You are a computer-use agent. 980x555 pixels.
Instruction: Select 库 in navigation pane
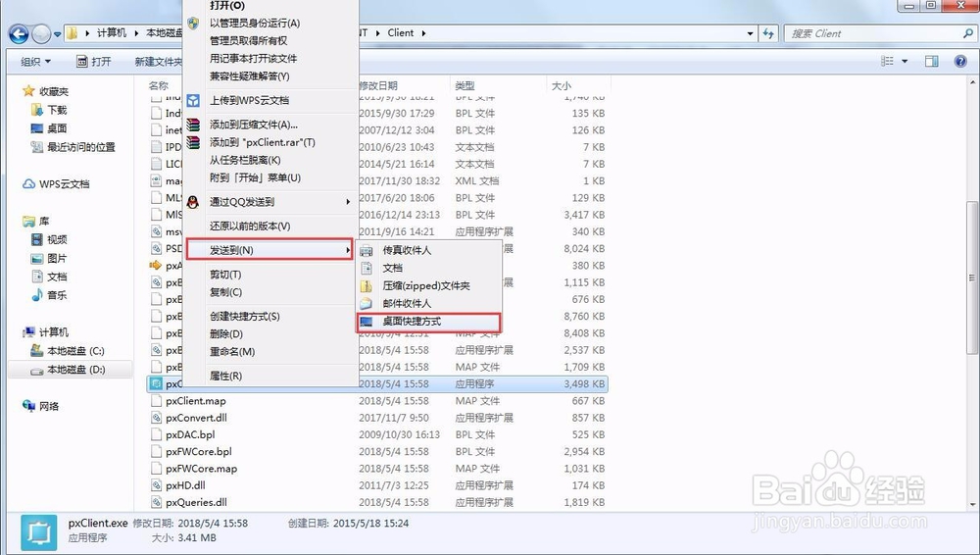pos(36,221)
